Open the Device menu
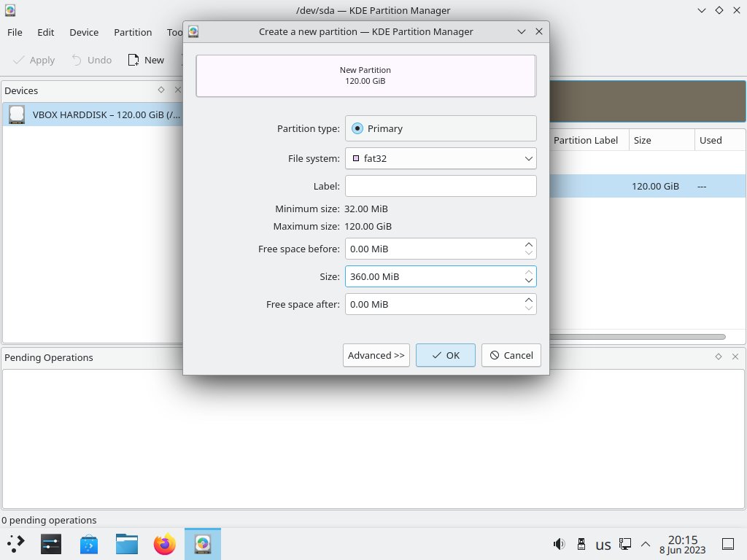 (84, 32)
